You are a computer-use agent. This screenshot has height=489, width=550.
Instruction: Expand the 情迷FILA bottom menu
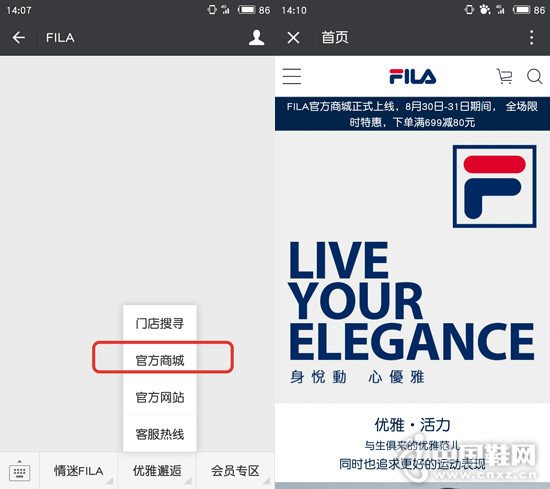(79, 471)
